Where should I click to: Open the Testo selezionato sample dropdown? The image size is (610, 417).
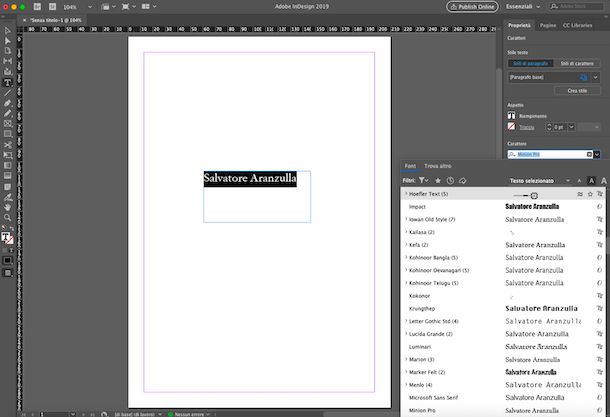[x=540, y=181]
